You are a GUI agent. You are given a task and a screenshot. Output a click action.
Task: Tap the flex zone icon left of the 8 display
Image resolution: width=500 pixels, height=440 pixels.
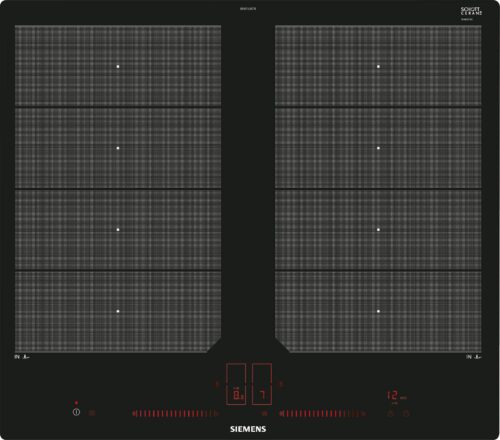(x=217, y=384)
